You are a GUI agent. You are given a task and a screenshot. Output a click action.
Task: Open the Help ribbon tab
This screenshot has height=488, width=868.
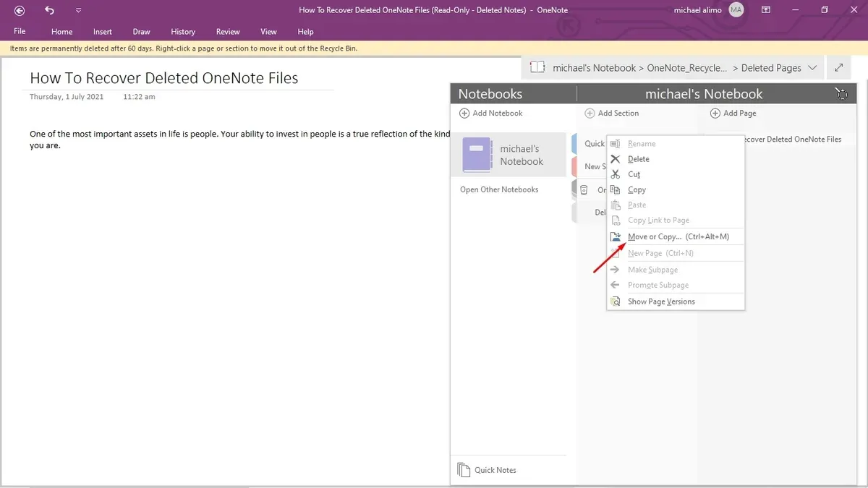coord(306,32)
